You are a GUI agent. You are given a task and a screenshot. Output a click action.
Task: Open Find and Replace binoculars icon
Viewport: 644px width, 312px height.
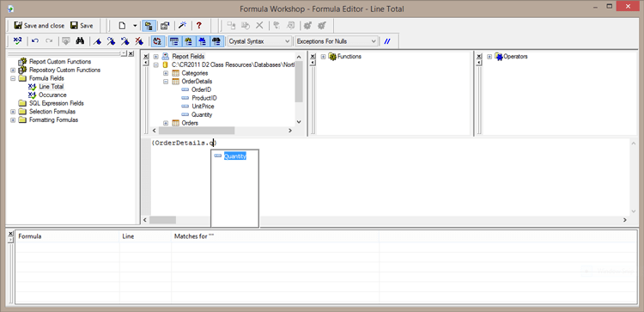click(80, 40)
